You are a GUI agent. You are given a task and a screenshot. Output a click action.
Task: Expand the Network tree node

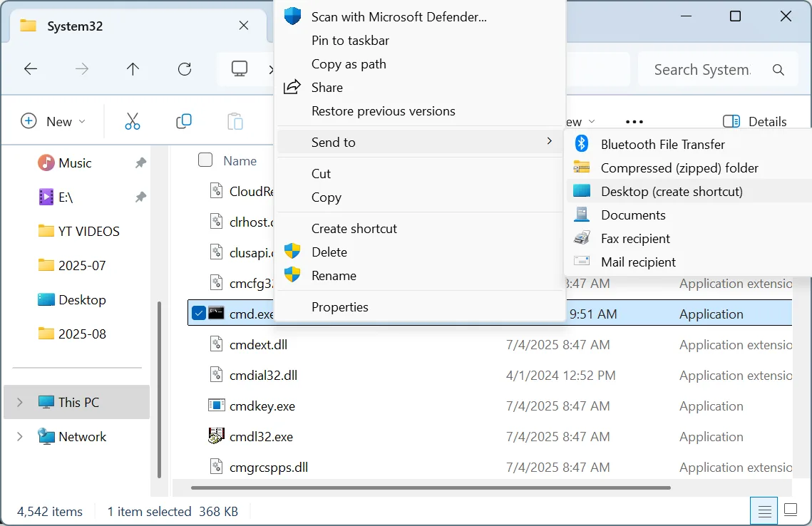20,436
